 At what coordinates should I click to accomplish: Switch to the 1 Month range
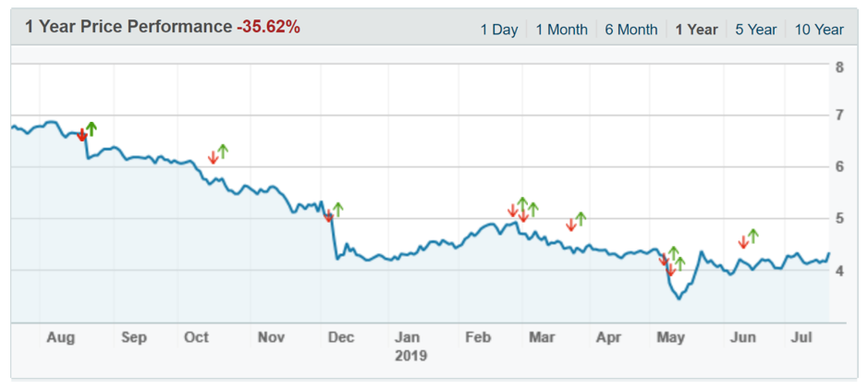pos(561,30)
